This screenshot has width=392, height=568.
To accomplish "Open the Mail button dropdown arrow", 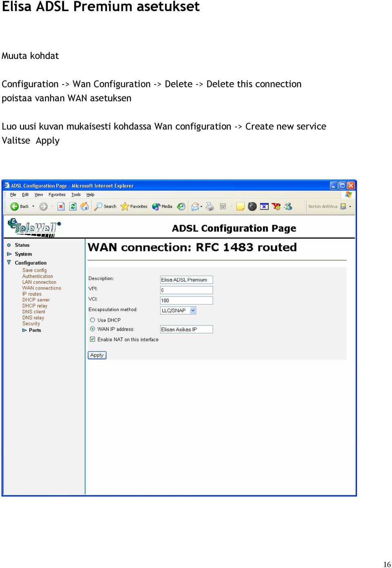I will point(201,207).
